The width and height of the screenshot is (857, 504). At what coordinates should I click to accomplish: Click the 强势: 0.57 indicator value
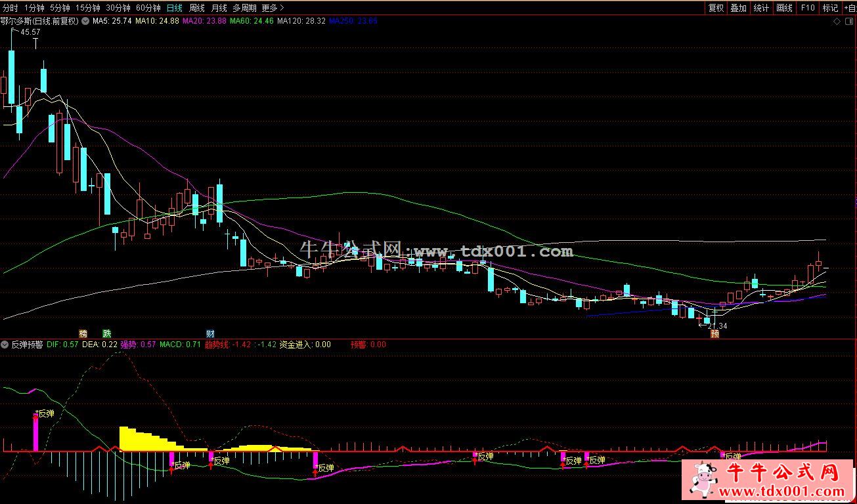pyautogui.click(x=138, y=345)
